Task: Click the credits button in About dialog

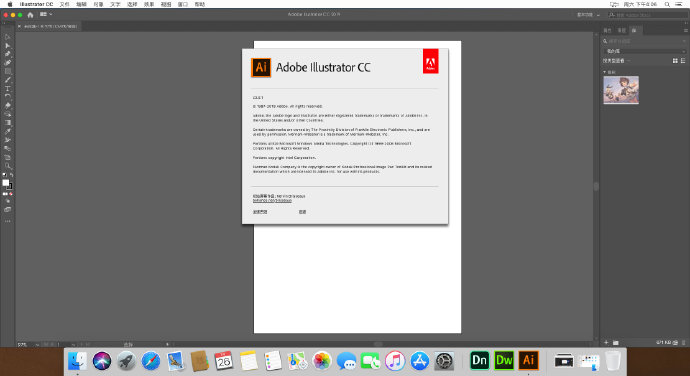Action: click(302, 212)
